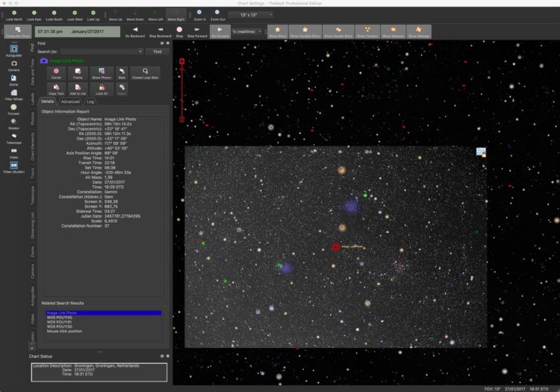
Task: Expand the Search for history dropdown
Action: pos(140,52)
